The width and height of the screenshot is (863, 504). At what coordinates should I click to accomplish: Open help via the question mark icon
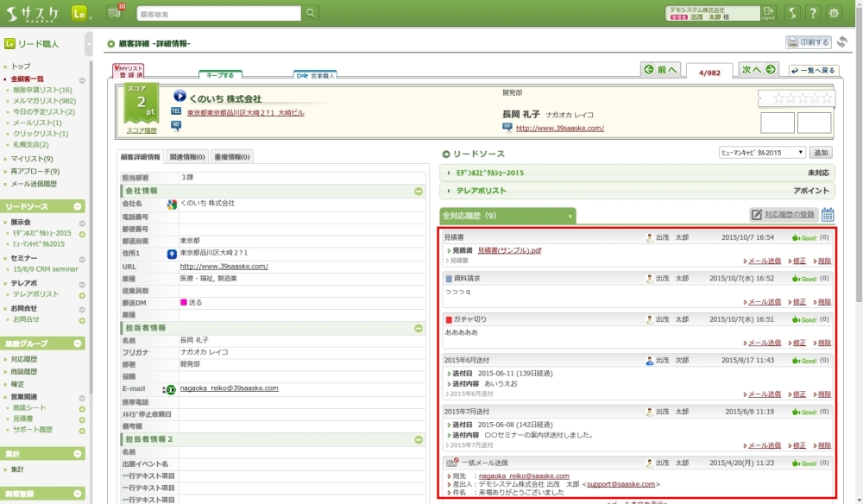[812, 13]
